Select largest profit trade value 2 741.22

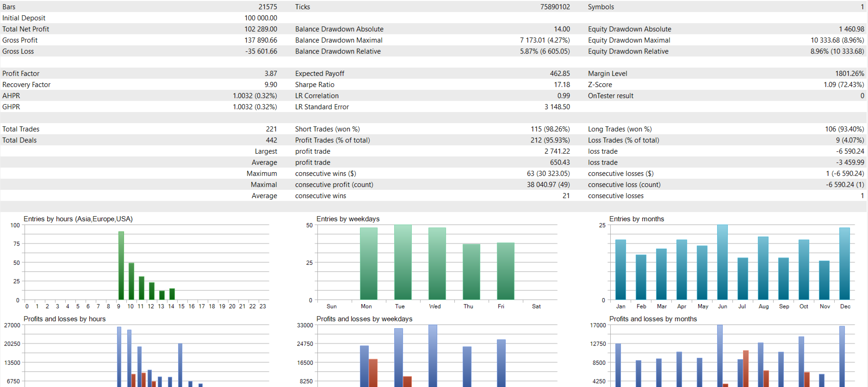tap(557, 151)
